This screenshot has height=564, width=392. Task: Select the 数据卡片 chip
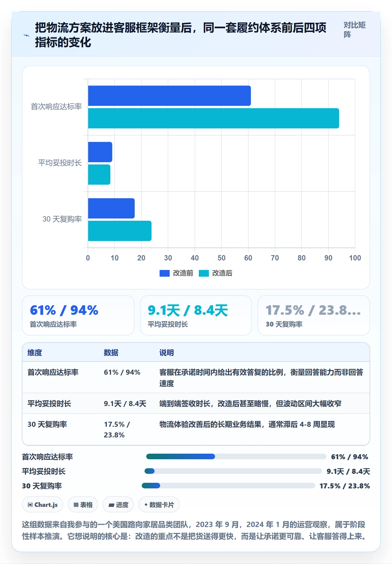click(x=159, y=505)
